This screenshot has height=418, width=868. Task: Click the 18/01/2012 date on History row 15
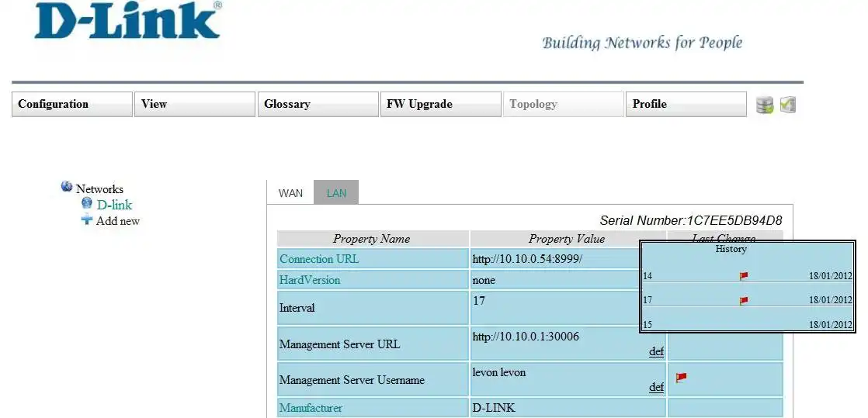coord(831,325)
